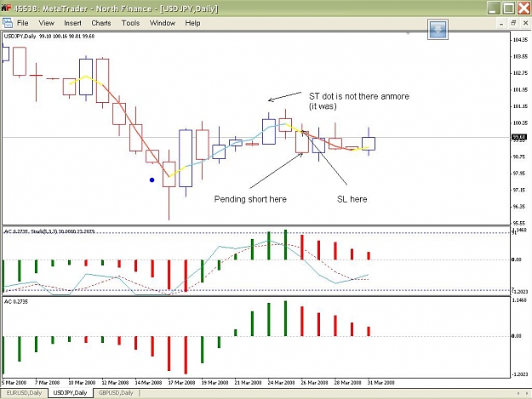The width and height of the screenshot is (532, 399).
Task: Click the 95.55 price scale value
Action: click(520, 224)
